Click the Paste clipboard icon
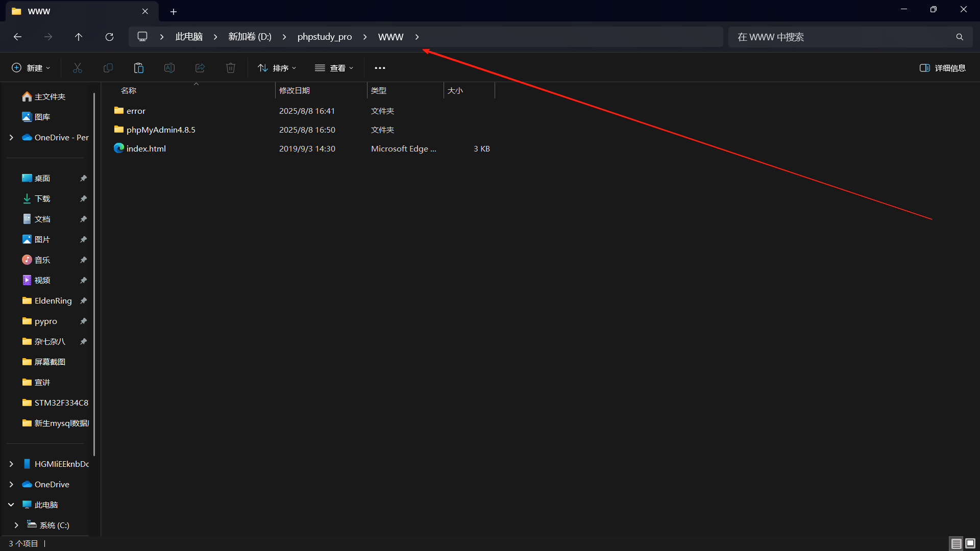 [139, 68]
